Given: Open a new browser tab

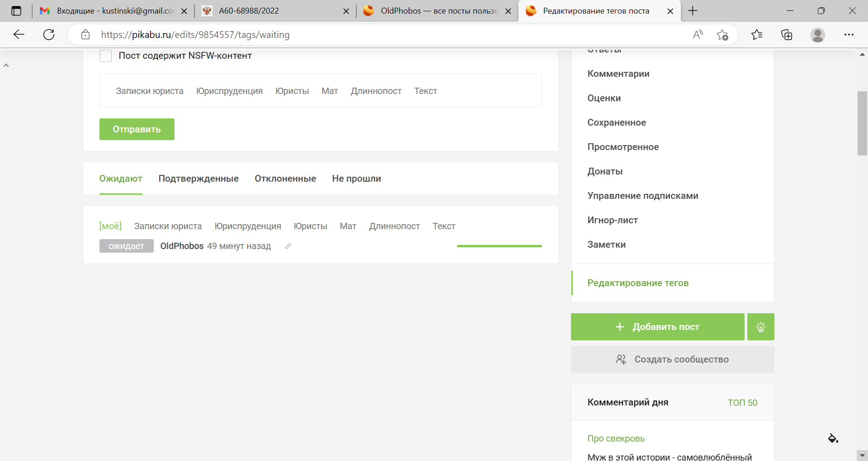Looking at the screenshot, I should (693, 11).
